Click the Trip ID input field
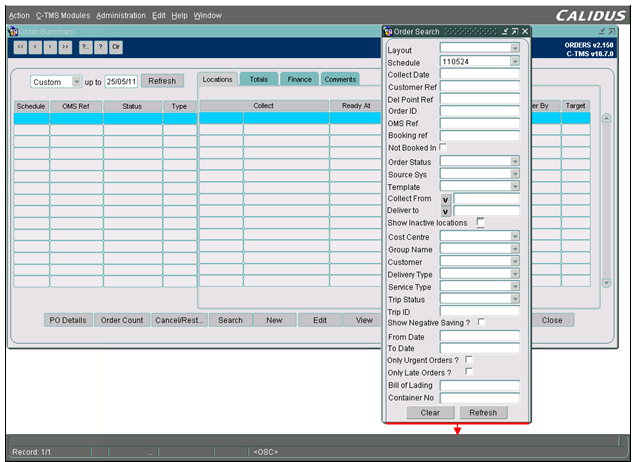The height and width of the screenshot is (462, 632). pyautogui.click(x=480, y=311)
